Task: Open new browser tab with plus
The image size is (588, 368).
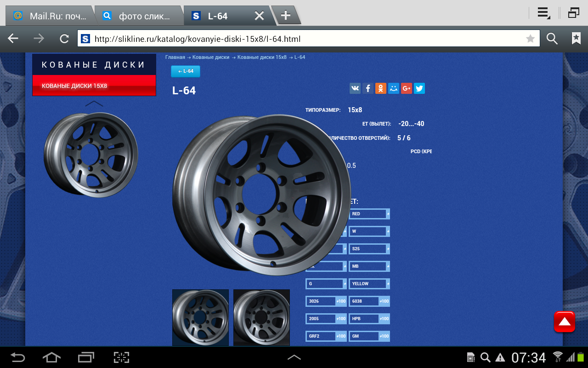Action: click(x=286, y=16)
